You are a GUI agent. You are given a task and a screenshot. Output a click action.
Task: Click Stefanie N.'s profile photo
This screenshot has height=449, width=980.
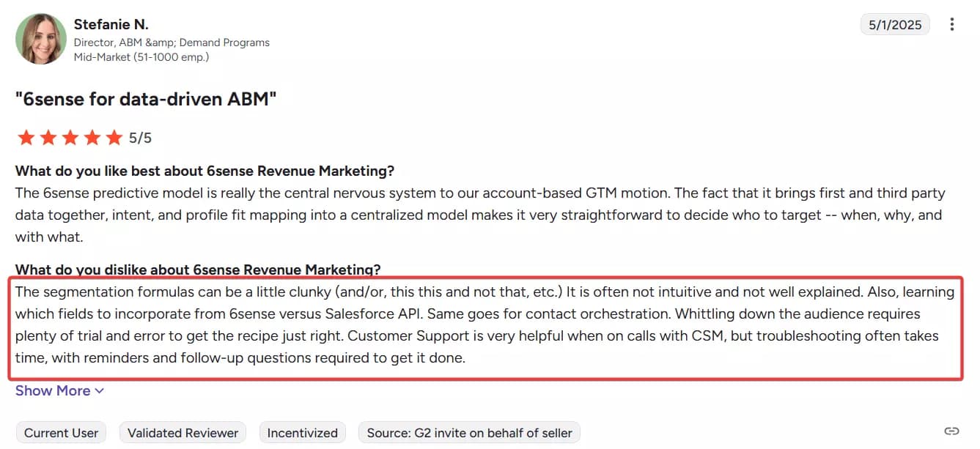pyautogui.click(x=41, y=39)
